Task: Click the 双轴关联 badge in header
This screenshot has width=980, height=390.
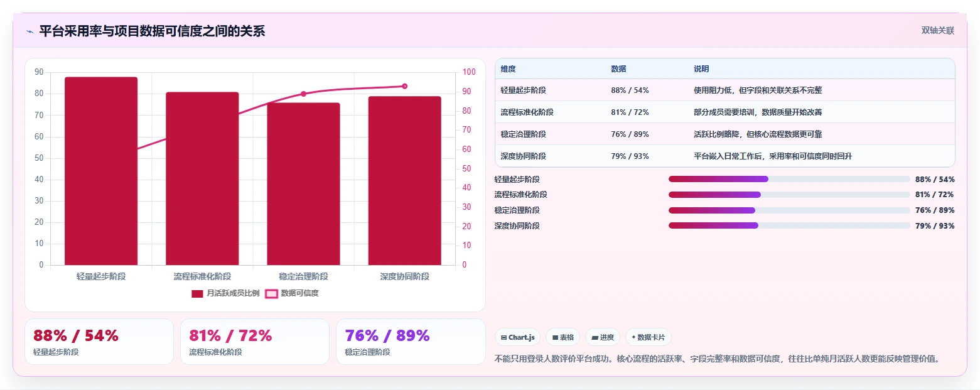Action: pos(938,31)
